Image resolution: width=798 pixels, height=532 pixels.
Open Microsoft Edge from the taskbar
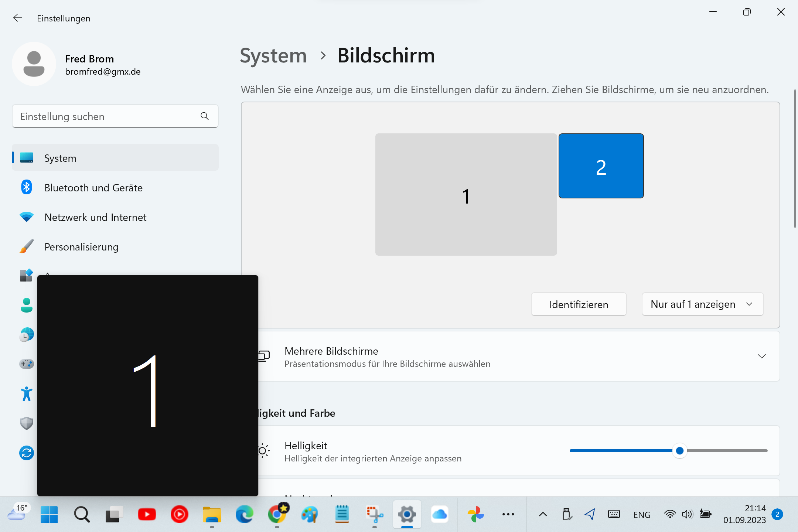[244, 515]
